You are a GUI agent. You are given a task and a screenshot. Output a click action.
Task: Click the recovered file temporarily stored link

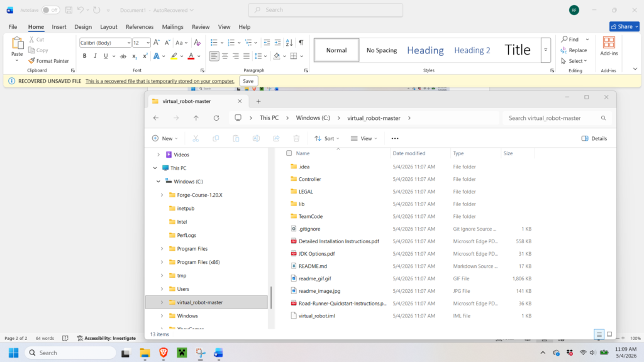tap(160, 81)
